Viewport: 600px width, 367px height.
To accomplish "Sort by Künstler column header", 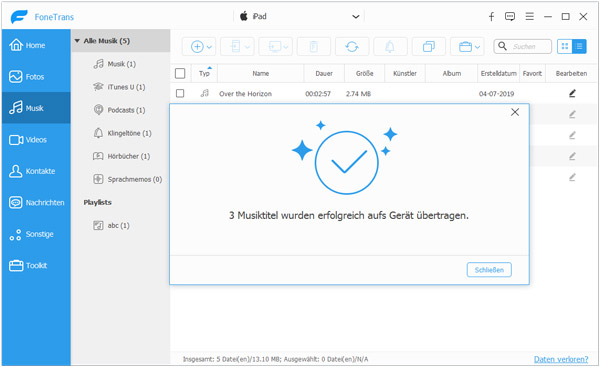I will click(405, 73).
